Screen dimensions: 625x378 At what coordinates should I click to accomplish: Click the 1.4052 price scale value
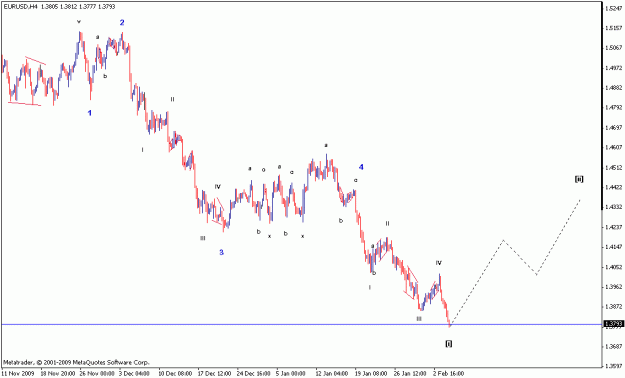[x=614, y=267]
